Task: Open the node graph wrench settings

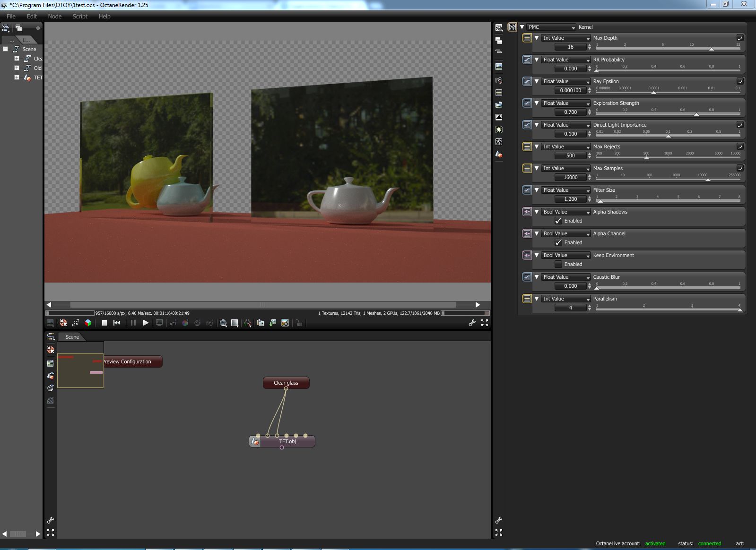Action: pyautogui.click(x=51, y=520)
